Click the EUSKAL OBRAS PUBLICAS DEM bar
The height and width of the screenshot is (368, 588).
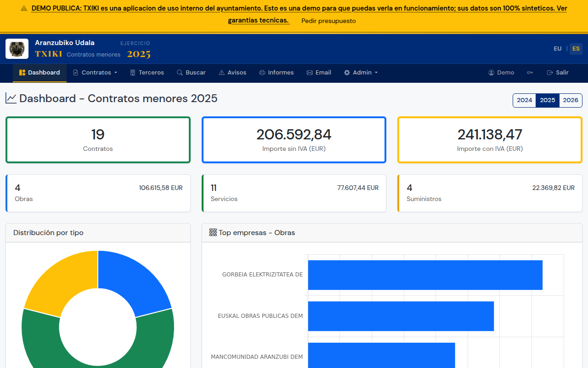401,316
